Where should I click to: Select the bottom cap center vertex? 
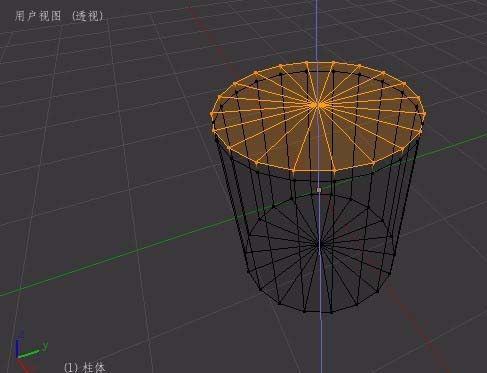point(319,244)
